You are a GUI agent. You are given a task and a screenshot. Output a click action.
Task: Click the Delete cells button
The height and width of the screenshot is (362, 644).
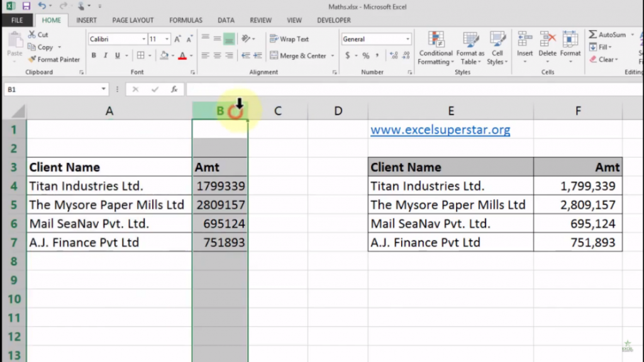click(x=548, y=47)
